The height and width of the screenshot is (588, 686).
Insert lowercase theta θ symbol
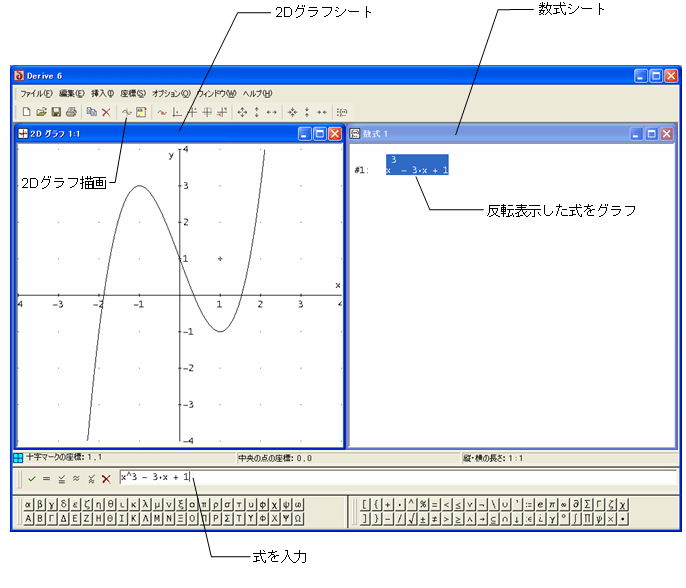click(x=110, y=504)
